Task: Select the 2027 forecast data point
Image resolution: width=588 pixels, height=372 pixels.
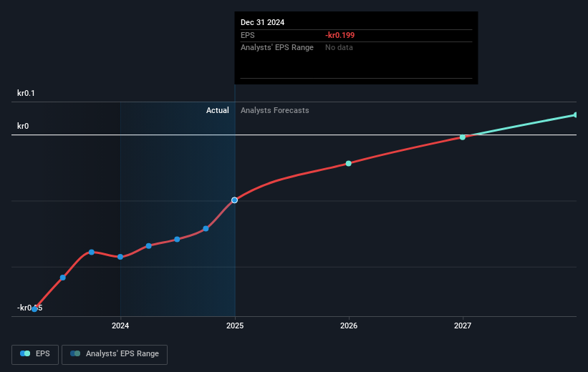Action: coord(463,137)
